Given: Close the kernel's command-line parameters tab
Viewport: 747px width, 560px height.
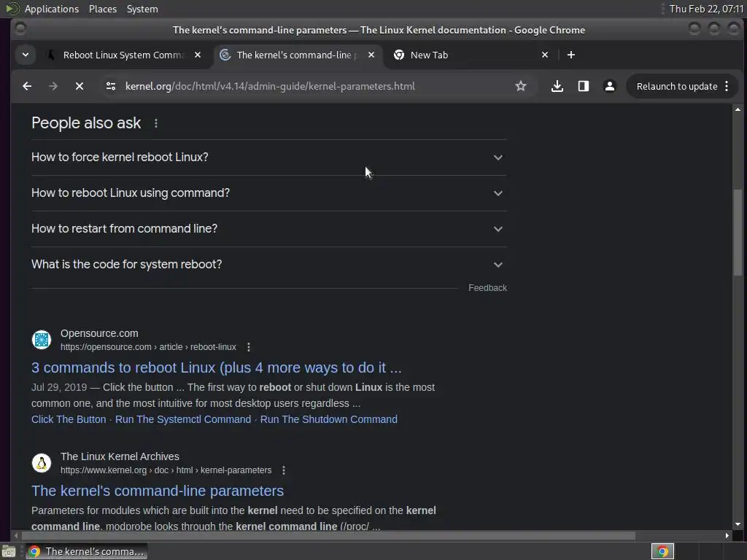Looking at the screenshot, I should point(371,55).
